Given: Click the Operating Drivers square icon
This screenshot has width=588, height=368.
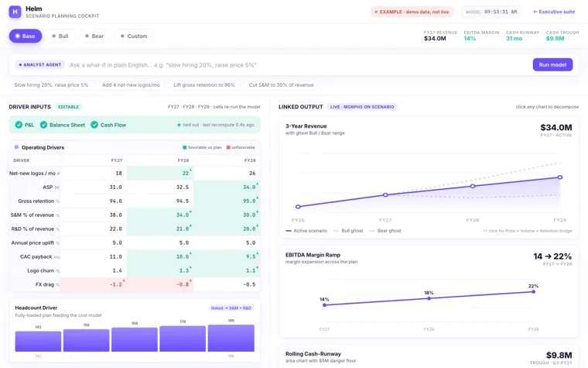Looking at the screenshot, I should [16, 147].
